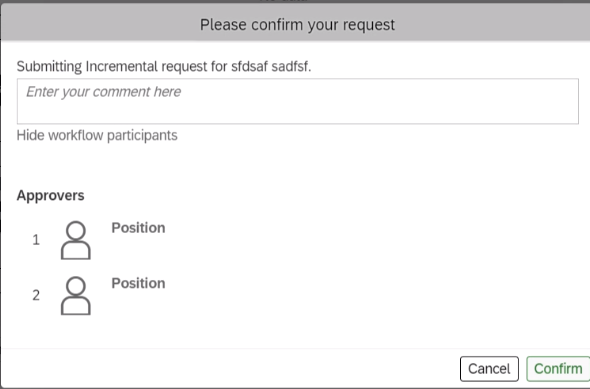Viewport: 590px width, 389px height.
Task: Select Position label of approver 1
Action: coord(138,228)
